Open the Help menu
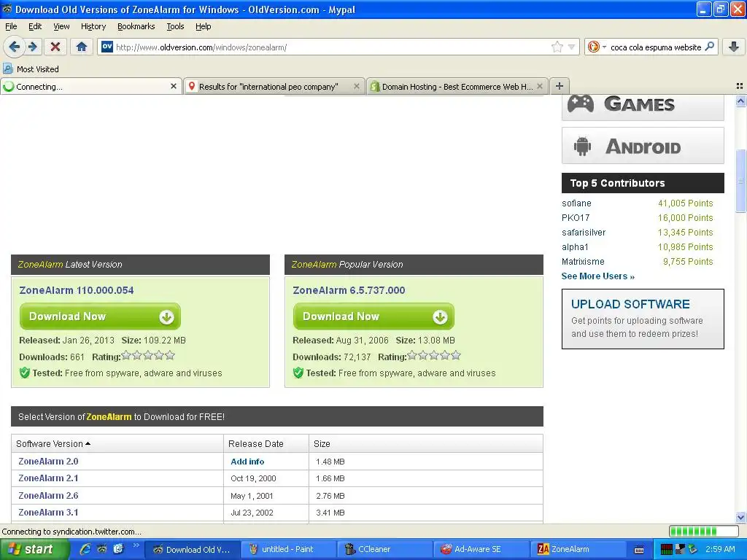The width and height of the screenshot is (747, 560). click(x=203, y=26)
